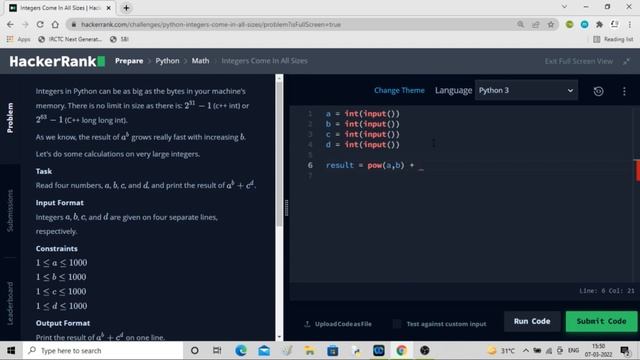Click the ENG language indicator
Image resolution: width=640 pixels, height=360 pixels.
tap(573, 351)
